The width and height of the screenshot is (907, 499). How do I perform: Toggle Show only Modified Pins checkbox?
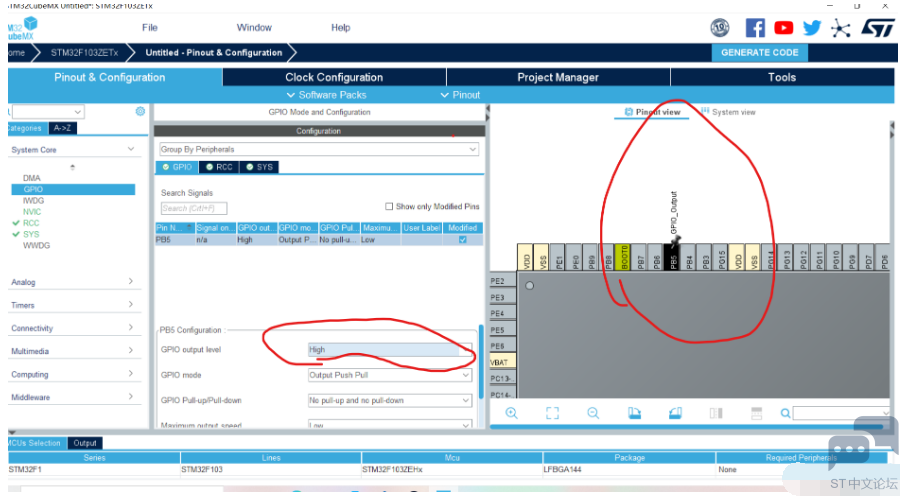389,206
